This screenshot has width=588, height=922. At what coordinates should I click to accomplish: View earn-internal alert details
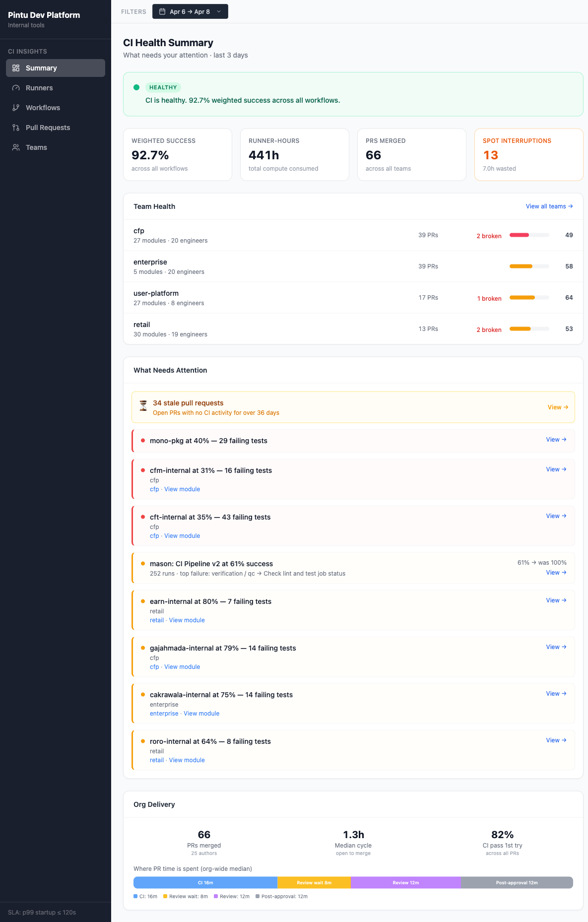point(556,600)
